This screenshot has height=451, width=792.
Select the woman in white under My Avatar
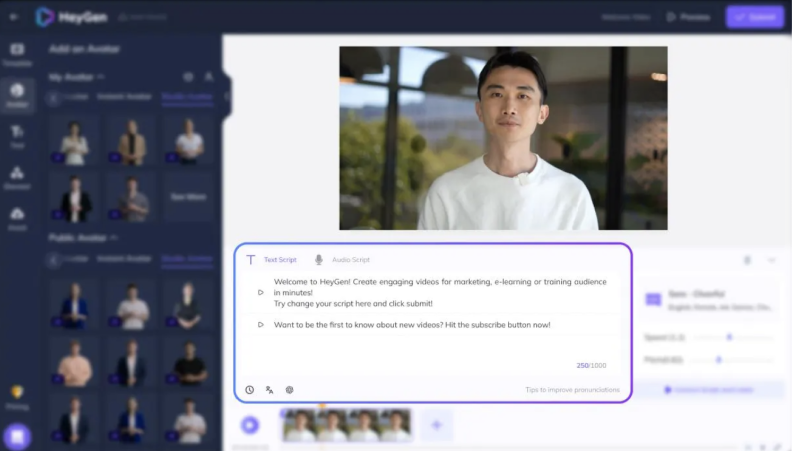tap(74, 142)
